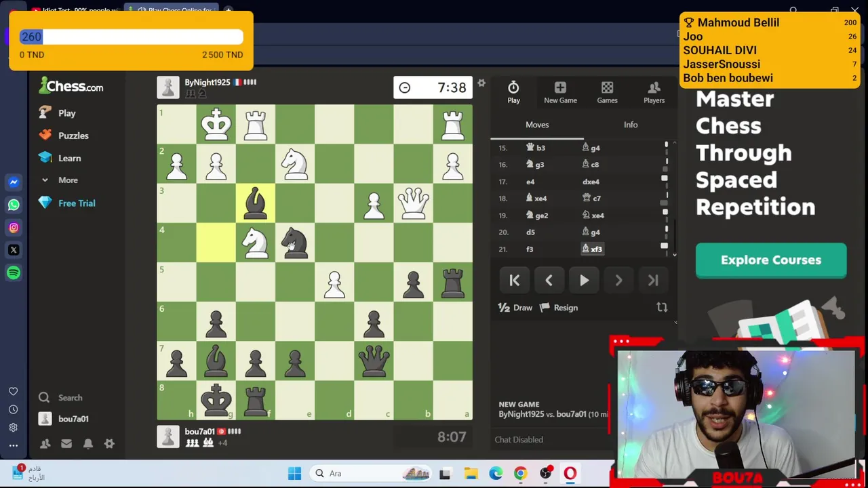Screen dimensions: 868x488
Task: Open Opera history clock icon
Action: coord(13,409)
